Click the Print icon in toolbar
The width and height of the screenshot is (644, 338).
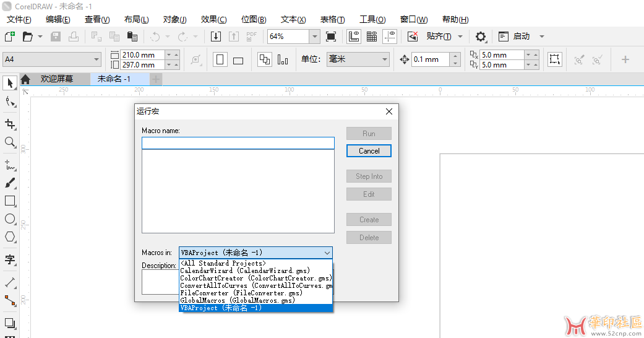point(74,37)
